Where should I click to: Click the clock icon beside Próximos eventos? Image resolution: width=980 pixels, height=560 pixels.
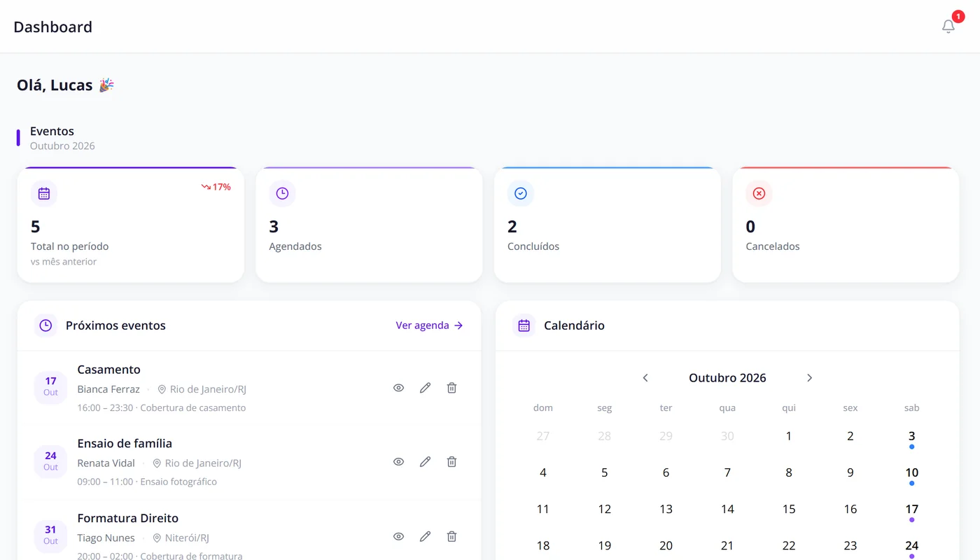point(45,325)
